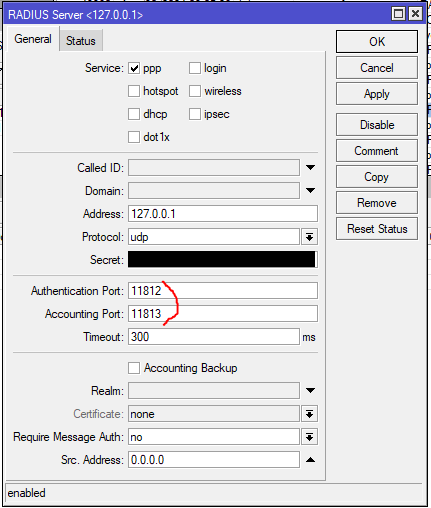
Task: Toggle the dhcp service checkbox
Action: coord(134,114)
